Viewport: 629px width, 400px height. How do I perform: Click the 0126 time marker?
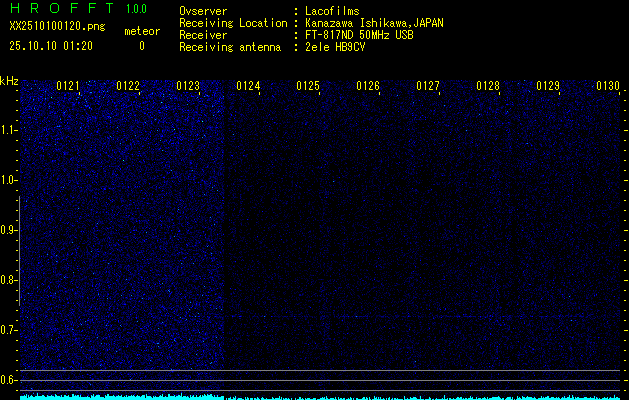368,87
